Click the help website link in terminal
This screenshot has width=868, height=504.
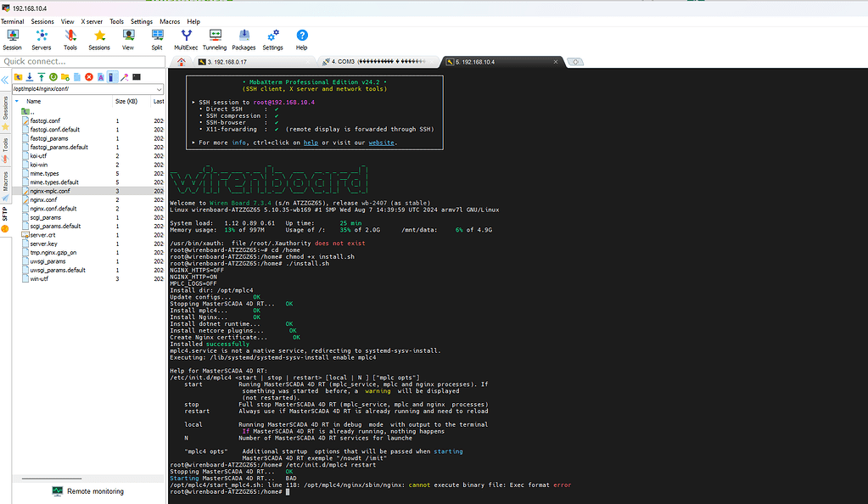[380, 142]
